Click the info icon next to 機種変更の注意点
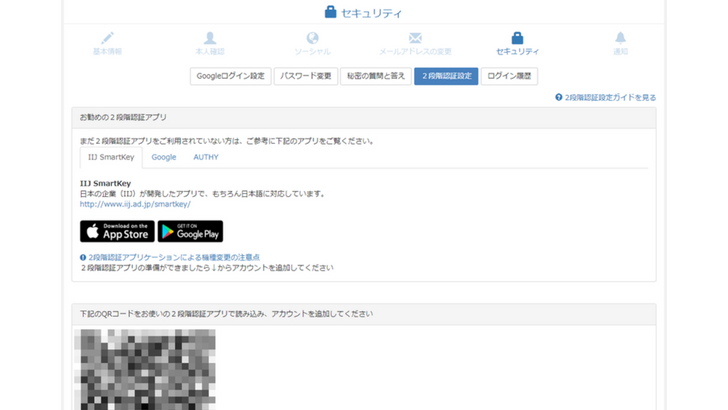Image resolution: width=728 pixels, height=410 pixels. [x=83, y=257]
